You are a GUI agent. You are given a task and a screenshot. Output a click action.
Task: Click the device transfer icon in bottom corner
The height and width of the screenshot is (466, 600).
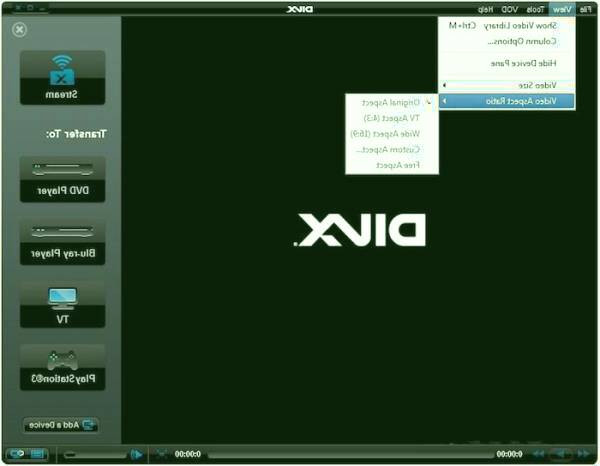point(17,454)
